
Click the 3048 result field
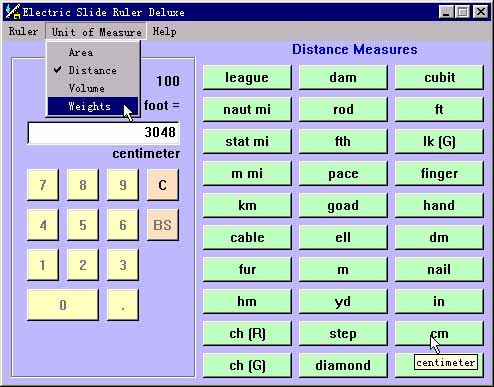click(x=103, y=132)
